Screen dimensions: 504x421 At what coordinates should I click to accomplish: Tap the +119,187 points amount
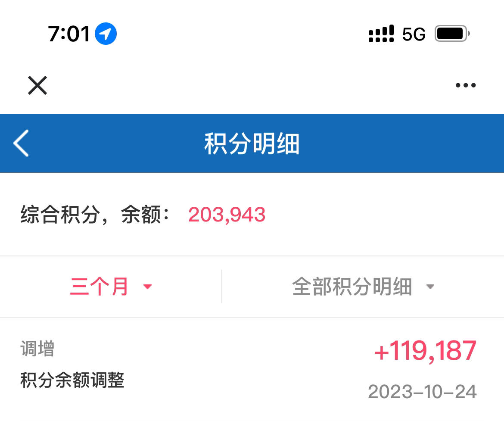[x=425, y=351]
